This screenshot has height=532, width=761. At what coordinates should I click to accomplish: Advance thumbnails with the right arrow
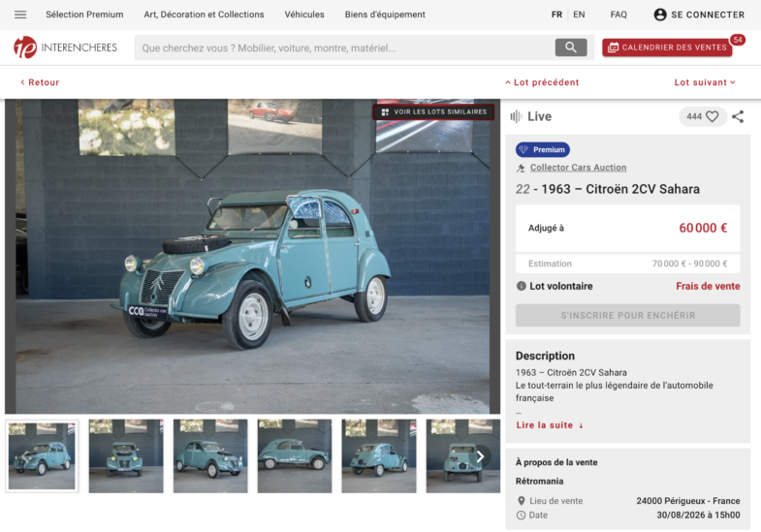pyautogui.click(x=480, y=456)
